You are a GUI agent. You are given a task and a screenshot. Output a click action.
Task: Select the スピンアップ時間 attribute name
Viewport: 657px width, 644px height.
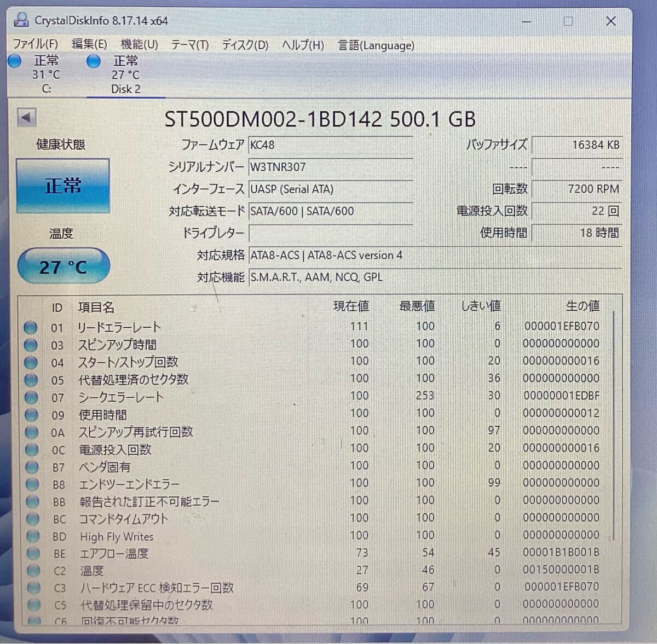tap(117, 345)
